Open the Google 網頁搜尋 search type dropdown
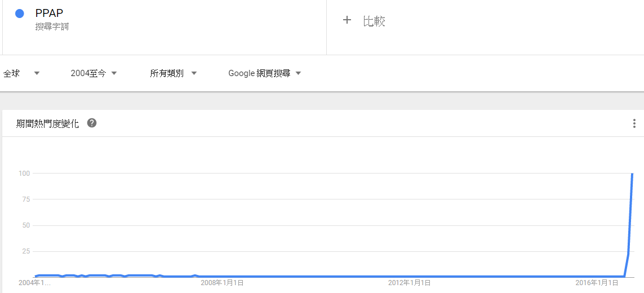The height and width of the screenshot is (293, 644). (x=264, y=73)
